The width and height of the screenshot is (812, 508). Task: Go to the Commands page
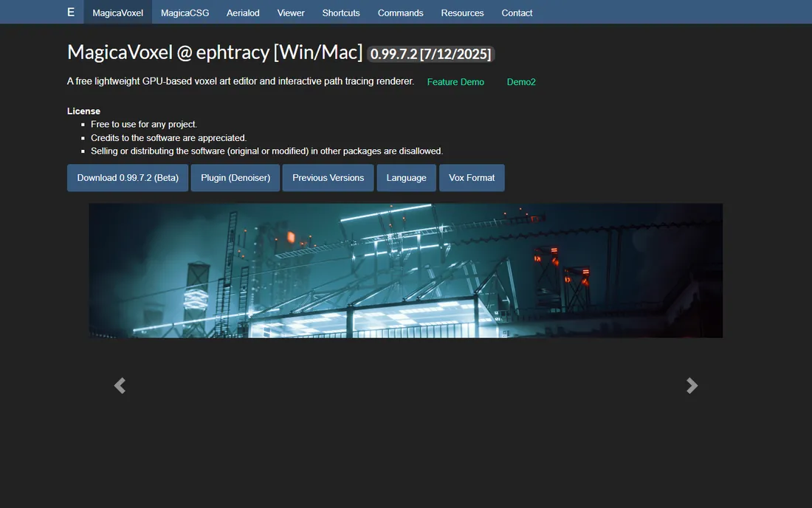click(400, 13)
